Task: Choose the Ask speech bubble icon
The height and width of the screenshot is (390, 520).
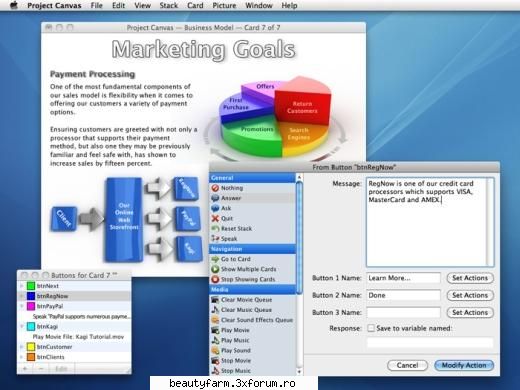Action: click(215, 208)
